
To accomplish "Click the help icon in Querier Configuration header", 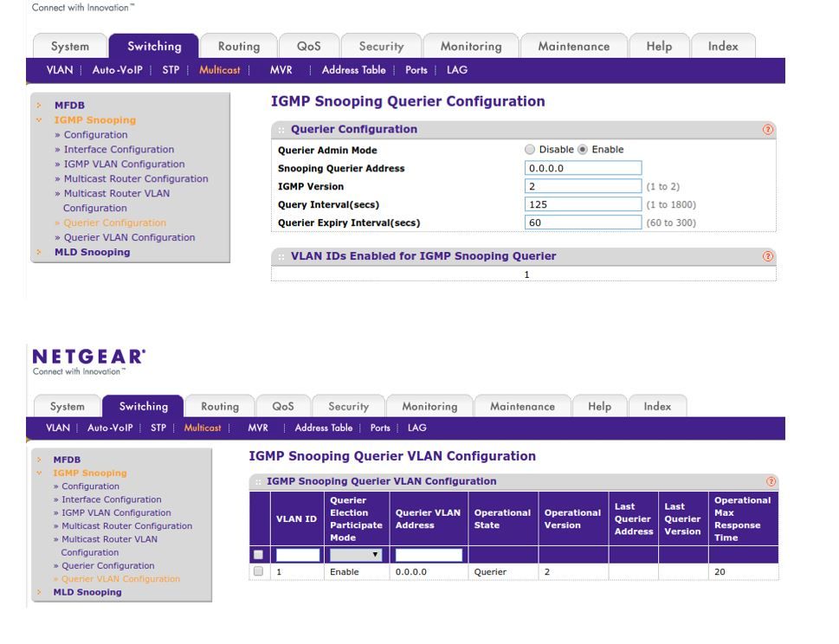I will [767, 130].
